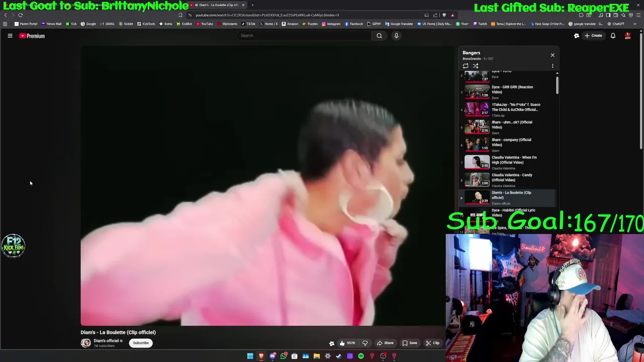Open Bangers playlist three-dot options menu
The width and height of the screenshot is (644, 362).
pyautogui.click(x=552, y=66)
